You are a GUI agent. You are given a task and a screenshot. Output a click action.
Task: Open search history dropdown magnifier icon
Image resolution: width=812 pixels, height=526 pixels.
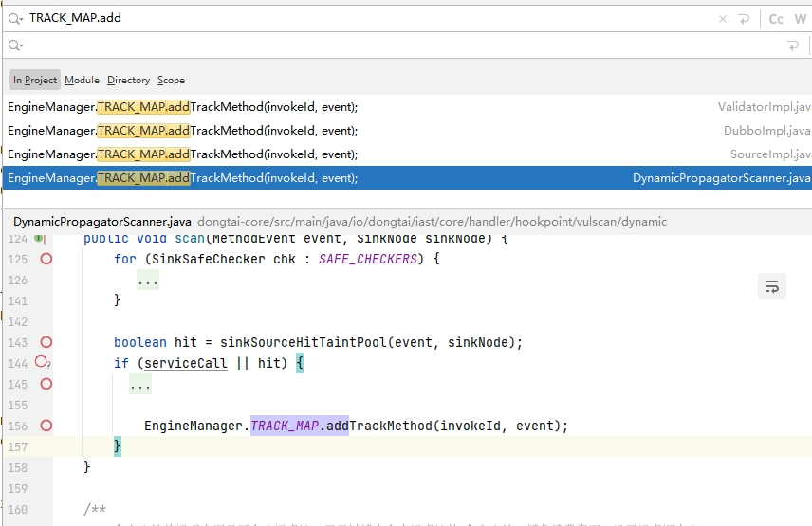click(15, 18)
